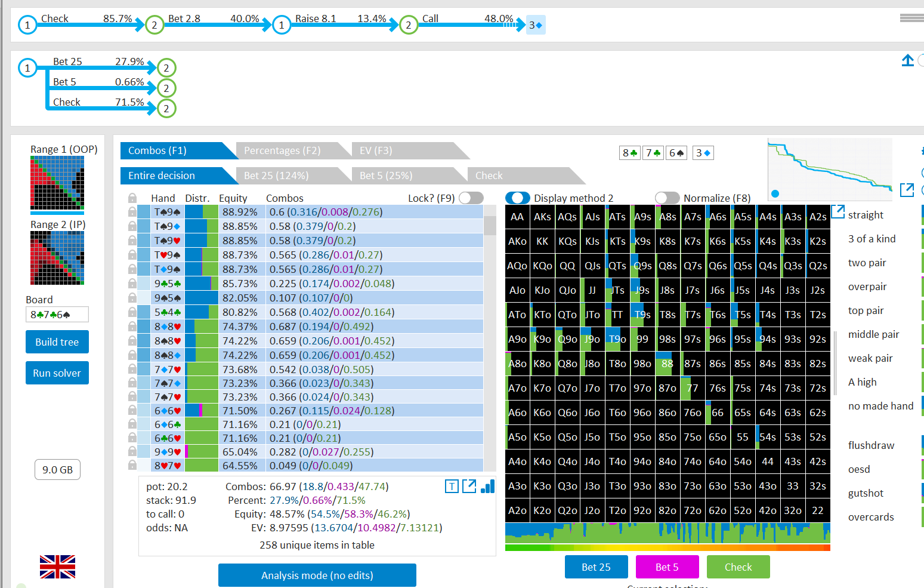Click the T text icon in summary panel
This screenshot has height=588, width=924.
pos(452,487)
